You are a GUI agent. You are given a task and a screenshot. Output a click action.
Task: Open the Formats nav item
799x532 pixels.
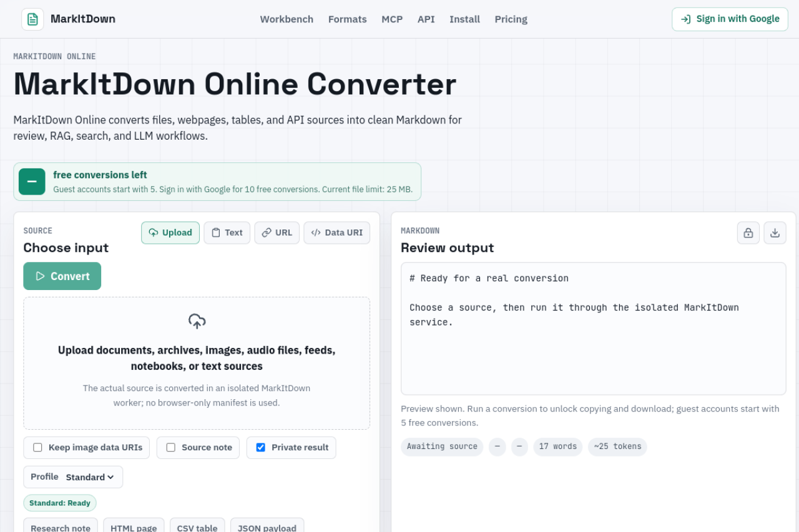pos(348,19)
